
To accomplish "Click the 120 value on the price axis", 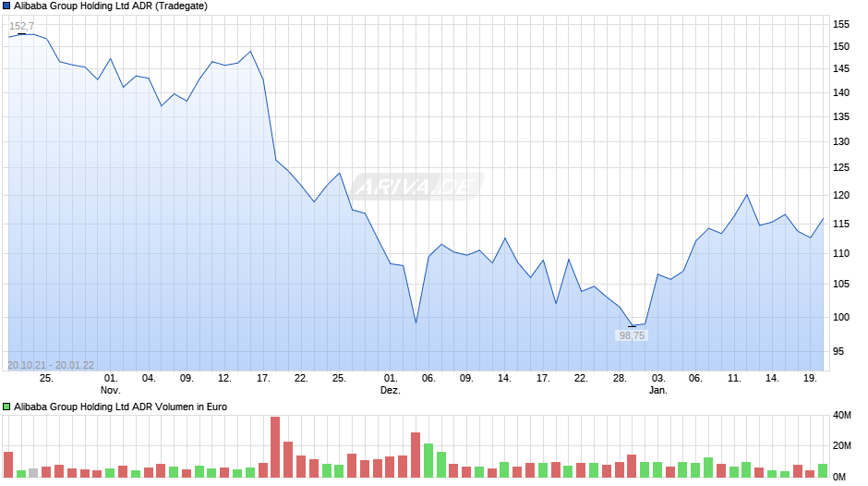I will click(x=841, y=196).
